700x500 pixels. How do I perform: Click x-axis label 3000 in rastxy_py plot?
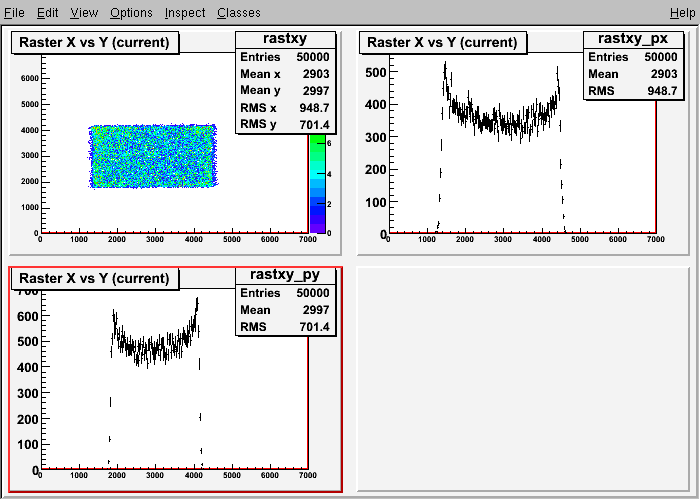pyautogui.click(x=155, y=475)
